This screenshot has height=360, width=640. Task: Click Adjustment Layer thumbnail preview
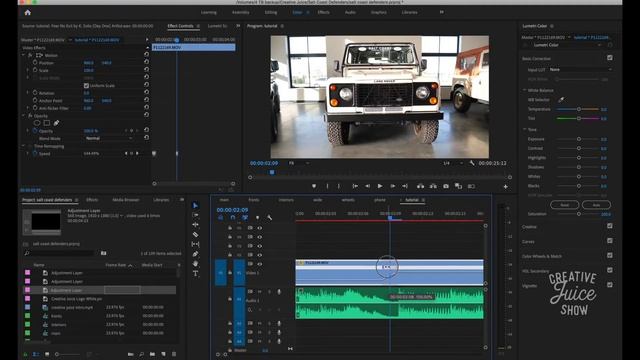[42, 222]
